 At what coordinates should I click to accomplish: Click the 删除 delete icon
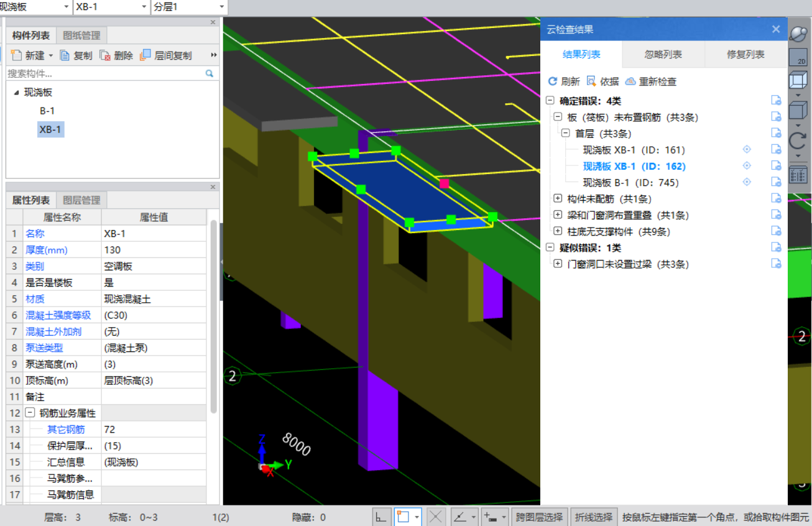coord(105,55)
